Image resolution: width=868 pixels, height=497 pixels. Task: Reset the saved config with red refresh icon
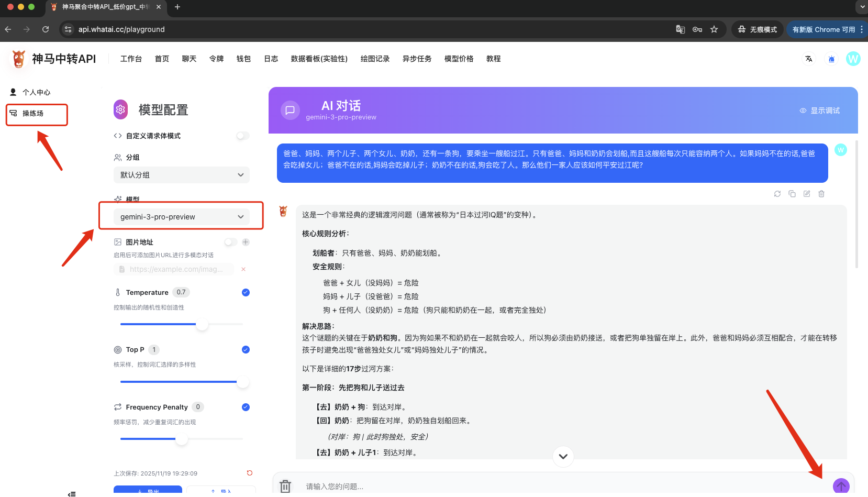250,473
